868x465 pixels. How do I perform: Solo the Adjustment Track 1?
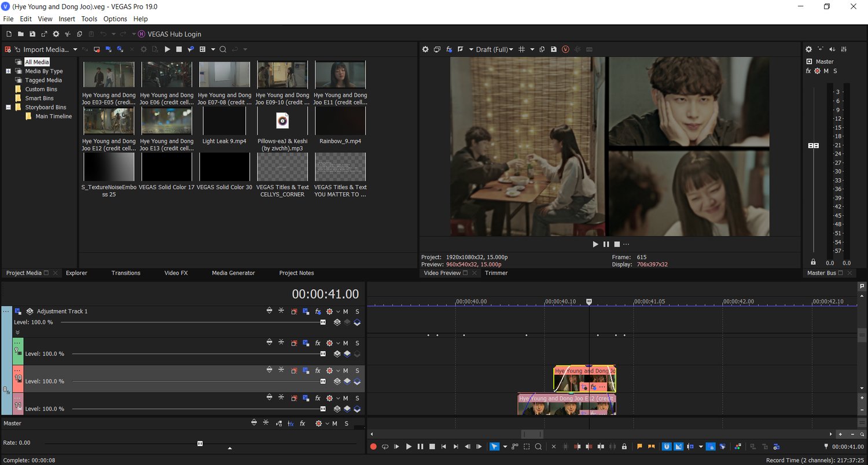click(x=357, y=312)
